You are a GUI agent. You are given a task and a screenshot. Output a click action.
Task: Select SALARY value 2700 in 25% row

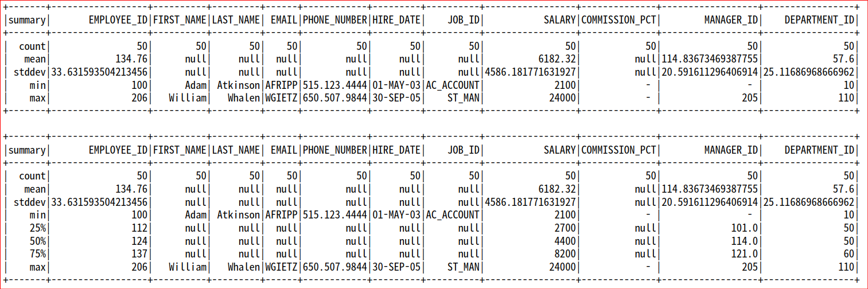pyautogui.click(x=565, y=228)
